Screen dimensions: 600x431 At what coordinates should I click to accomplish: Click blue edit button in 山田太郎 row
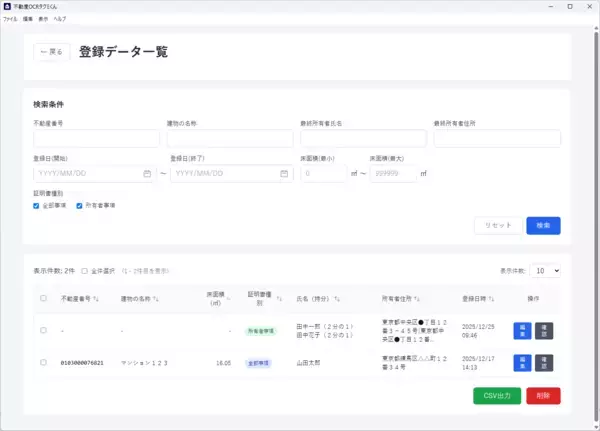pyautogui.click(x=522, y=363)
